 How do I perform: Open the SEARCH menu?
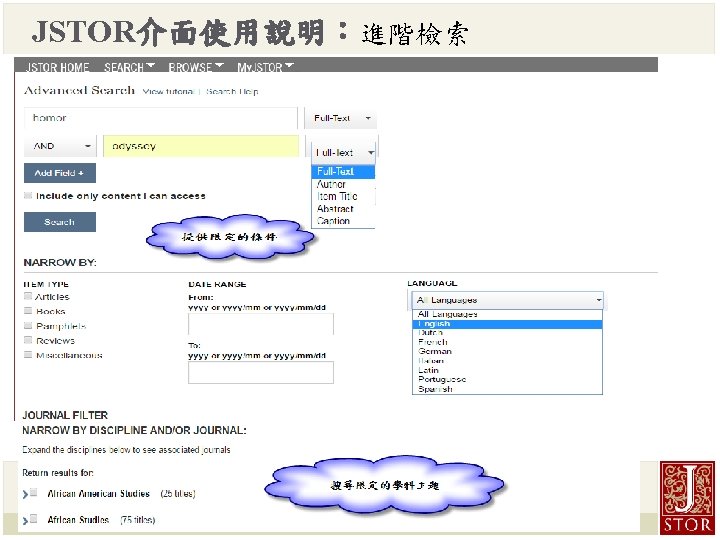pos(129,67)
